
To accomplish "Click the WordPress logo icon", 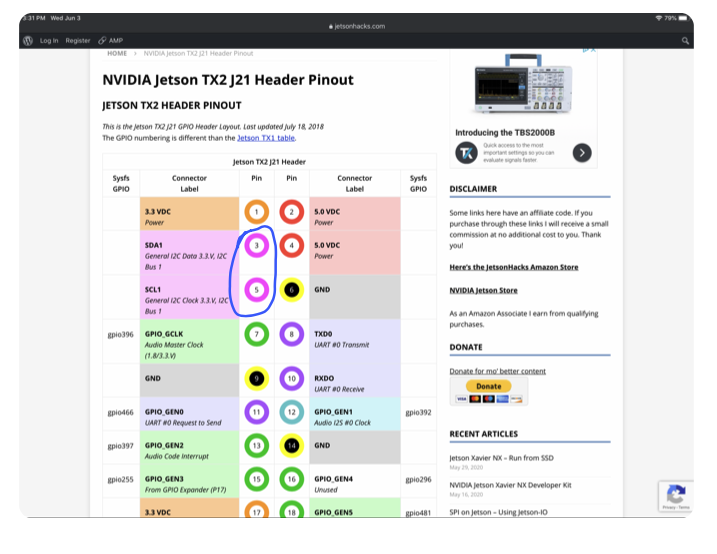I will click(x=28, y=41).
